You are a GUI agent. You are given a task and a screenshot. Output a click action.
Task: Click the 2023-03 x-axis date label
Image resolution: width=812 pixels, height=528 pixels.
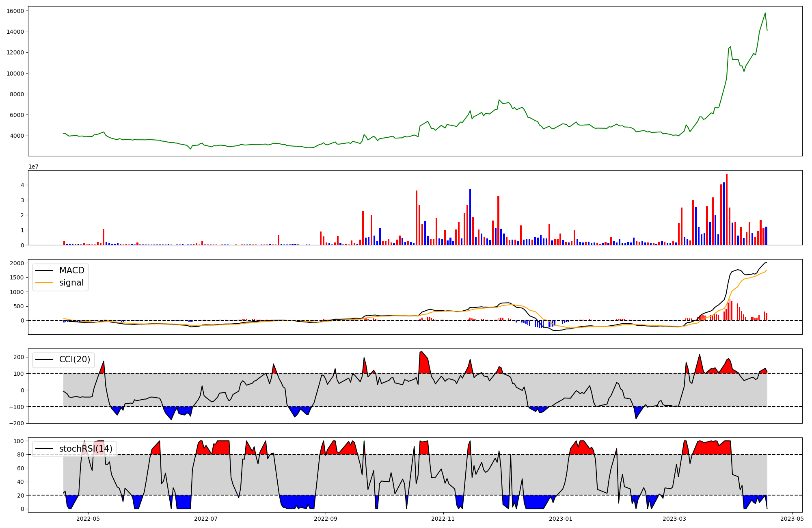[x=675, y=519]
